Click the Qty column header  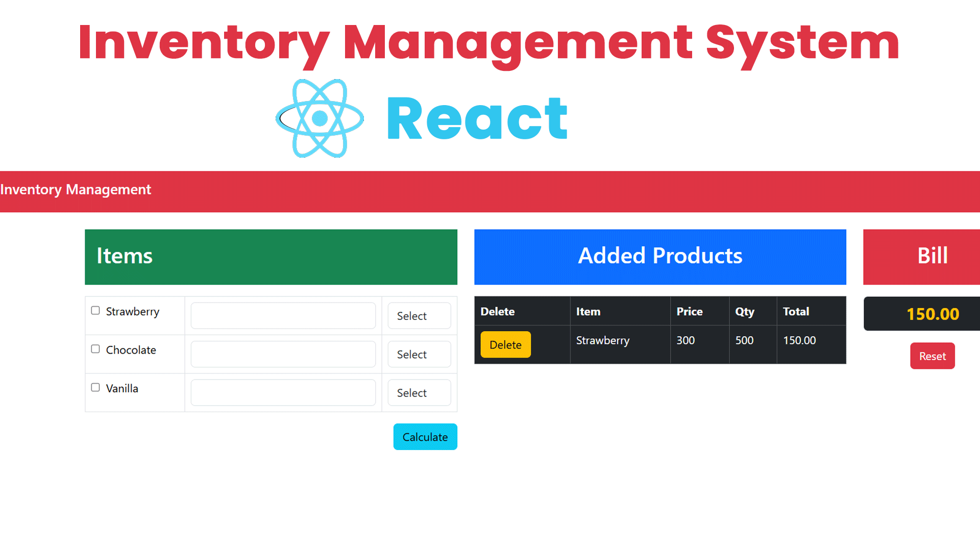pyautogui.click(x=744, y=311)
